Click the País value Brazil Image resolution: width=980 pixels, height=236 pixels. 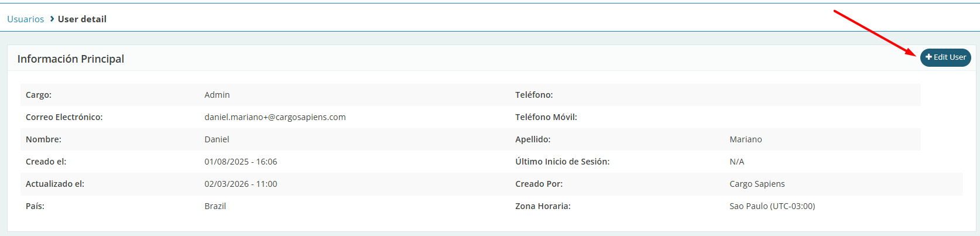(x=215, y=206)
